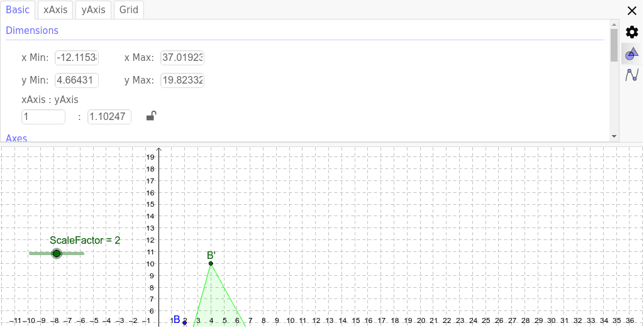Click the settings scrollbar down arrow
644x328 pixels.
pos(614,136)
